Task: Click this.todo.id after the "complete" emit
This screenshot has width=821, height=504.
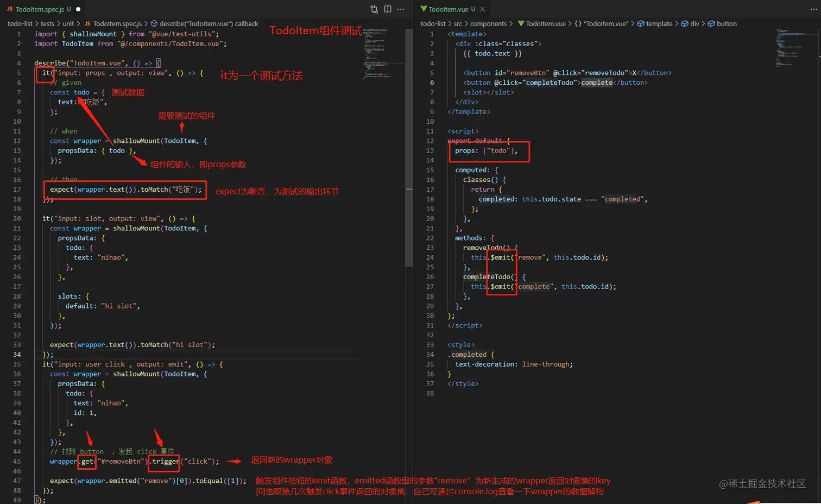Action: click(x=585, y=287)
